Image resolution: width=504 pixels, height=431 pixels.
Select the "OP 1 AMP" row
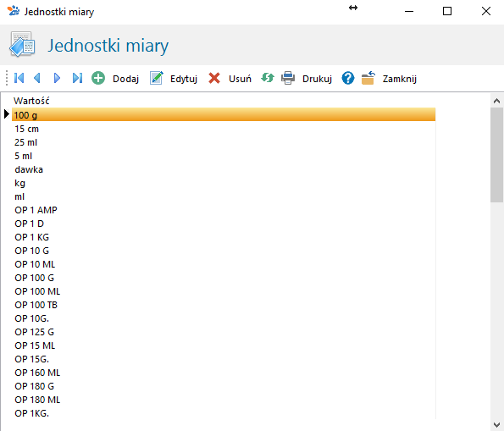(x=224, y=210)
